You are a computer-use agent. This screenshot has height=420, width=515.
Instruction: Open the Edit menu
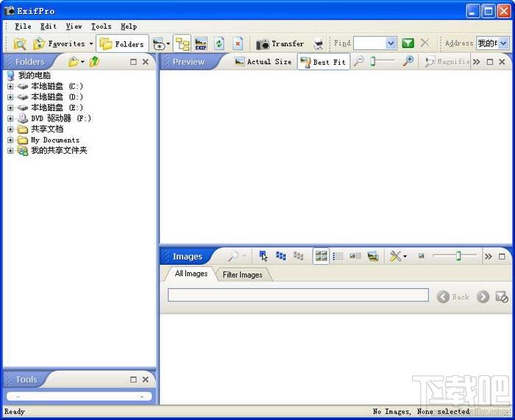pos(49,26)
